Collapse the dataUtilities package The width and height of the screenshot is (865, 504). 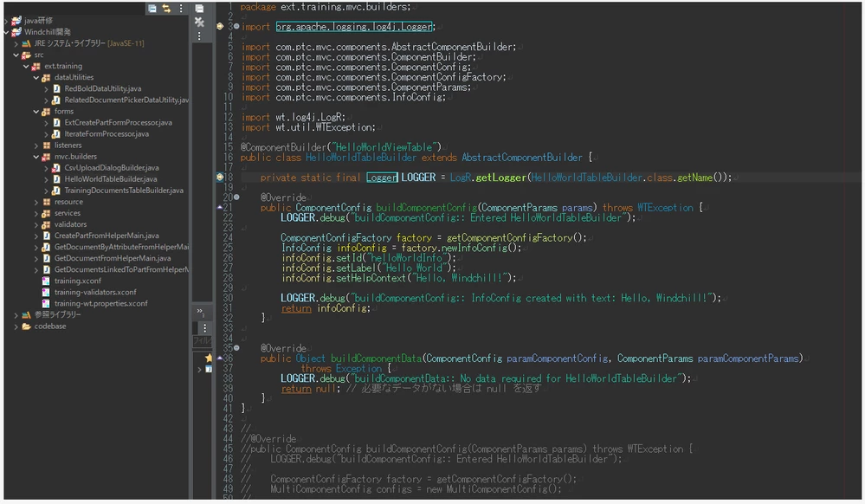click(36, 77)
